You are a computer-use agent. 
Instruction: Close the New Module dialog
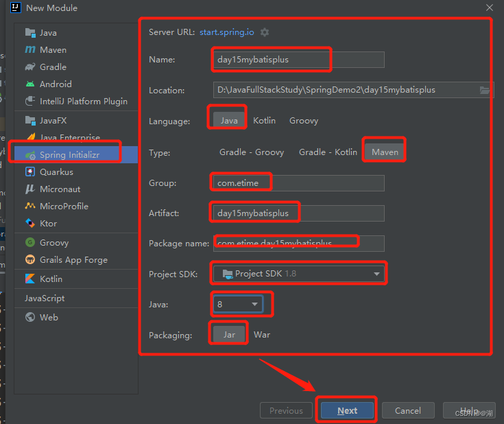tap(489, 8)
